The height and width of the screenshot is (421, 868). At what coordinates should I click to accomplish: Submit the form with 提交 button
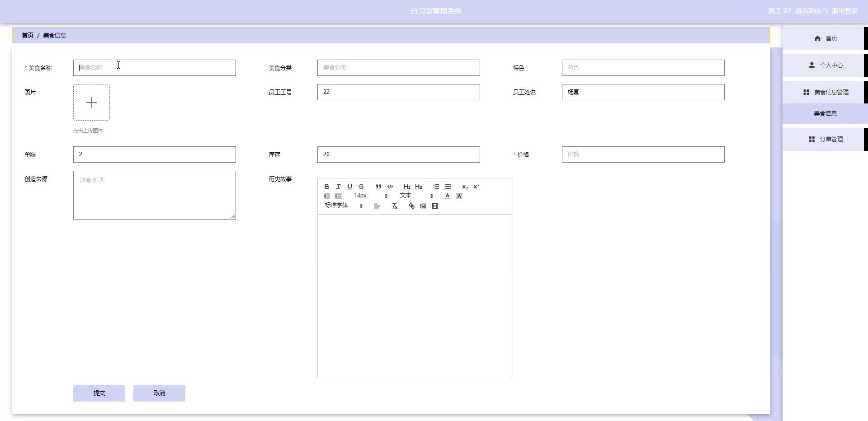click(99, 393)
